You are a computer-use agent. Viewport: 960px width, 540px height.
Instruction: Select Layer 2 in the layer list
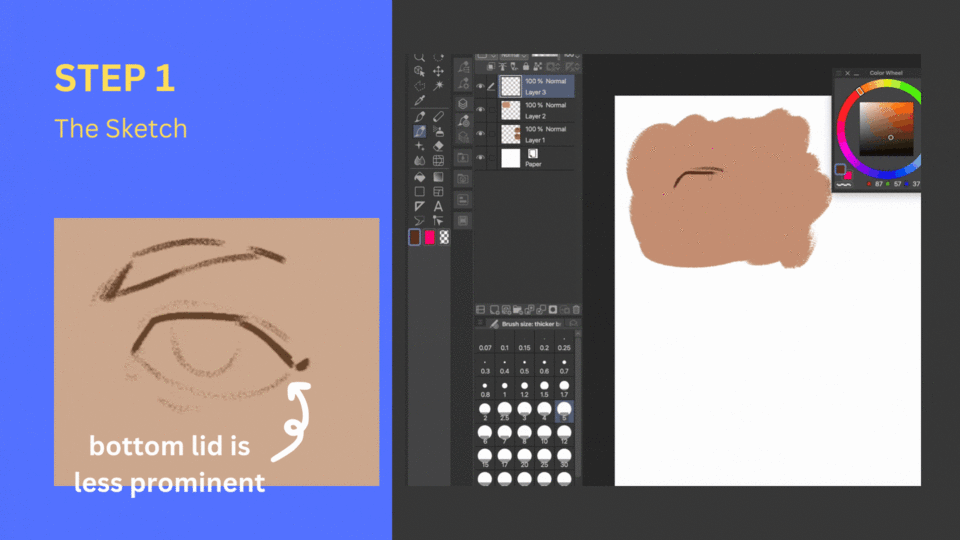click(536, 110)
